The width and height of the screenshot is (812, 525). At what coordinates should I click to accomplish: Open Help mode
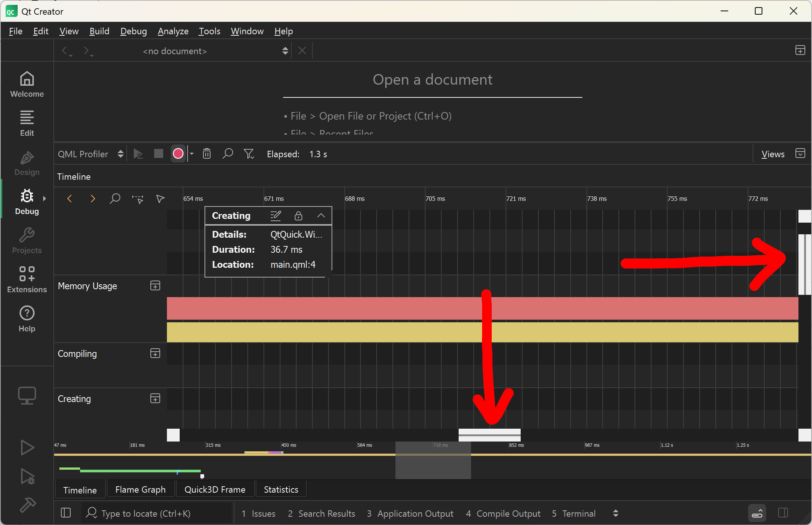pyautogui.click(x=27, y=319)
